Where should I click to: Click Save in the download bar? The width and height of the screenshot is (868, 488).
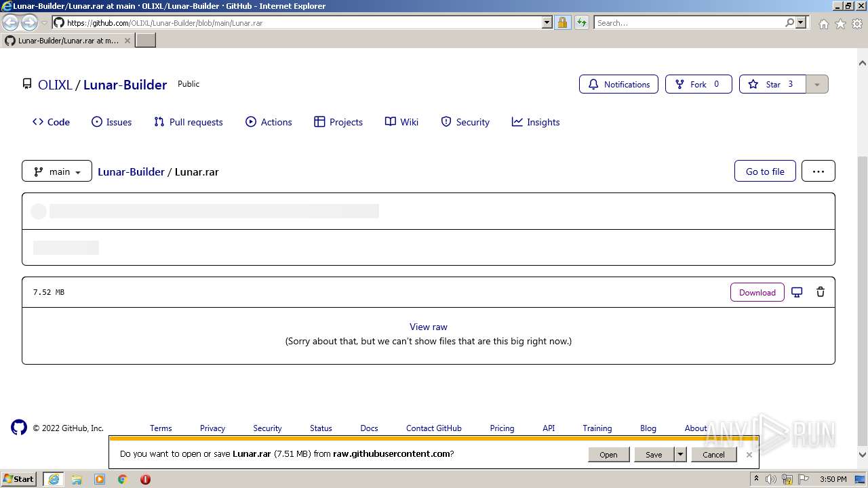[x=654, y=455]
